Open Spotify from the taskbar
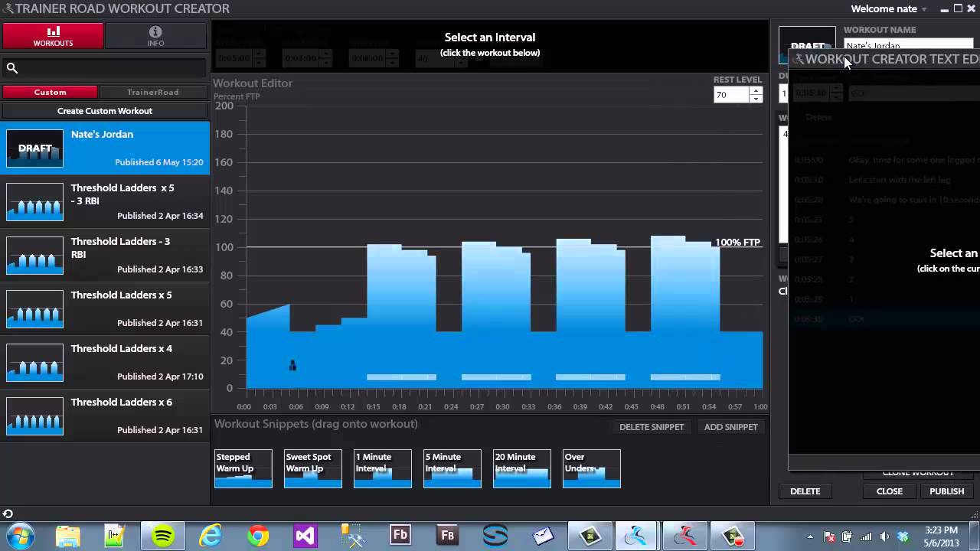This screenshot has width=980, height=551. point(163,536)
